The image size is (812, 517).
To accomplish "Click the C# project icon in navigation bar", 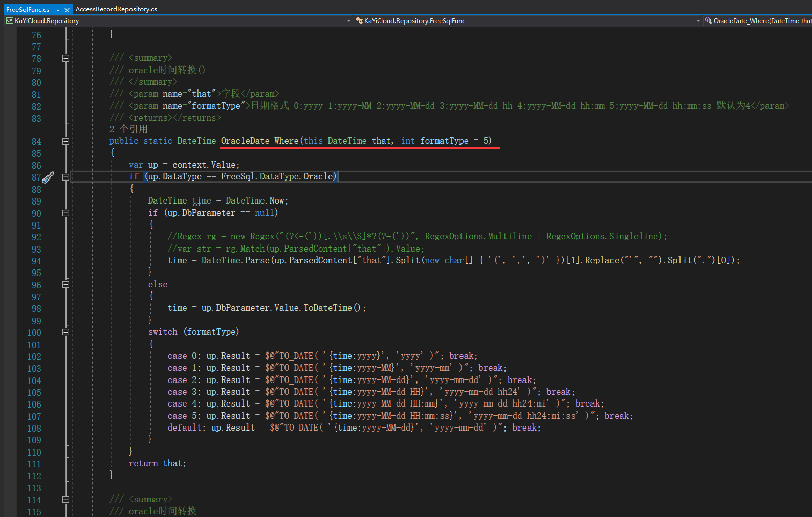I will 10,20.
